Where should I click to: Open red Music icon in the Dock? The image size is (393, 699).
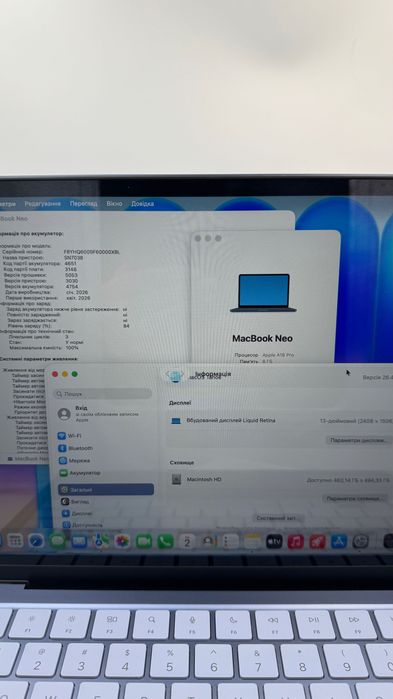point(295,542)
